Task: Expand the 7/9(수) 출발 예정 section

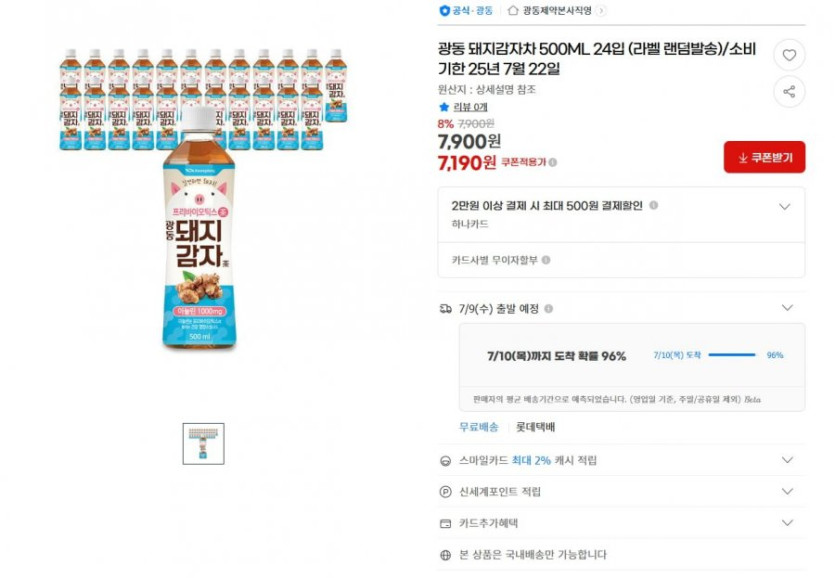Action: point(787,308)
